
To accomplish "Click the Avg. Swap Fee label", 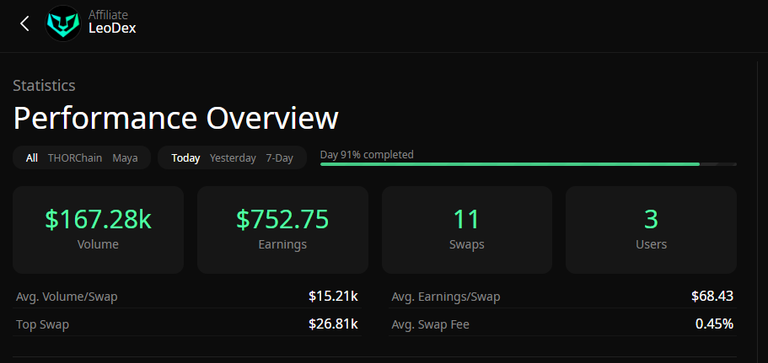I will pyautogui.click(x=430, y=325).
